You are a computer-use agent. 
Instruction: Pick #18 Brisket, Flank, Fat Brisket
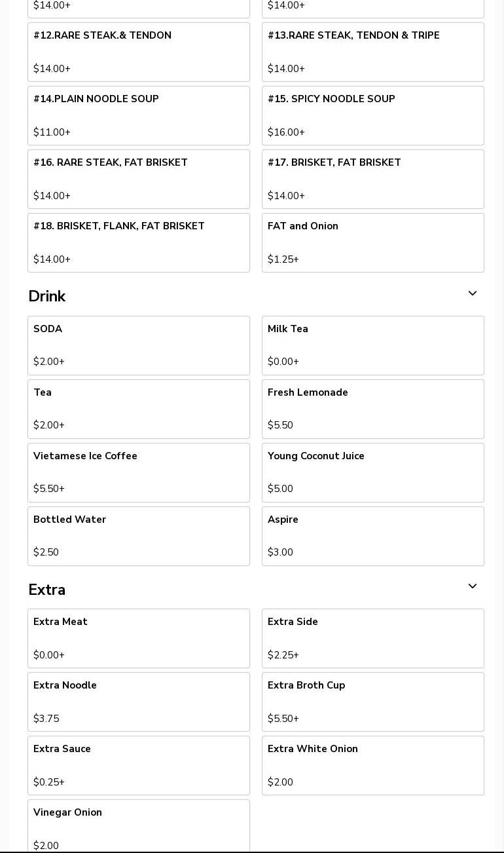coord(139,242)
